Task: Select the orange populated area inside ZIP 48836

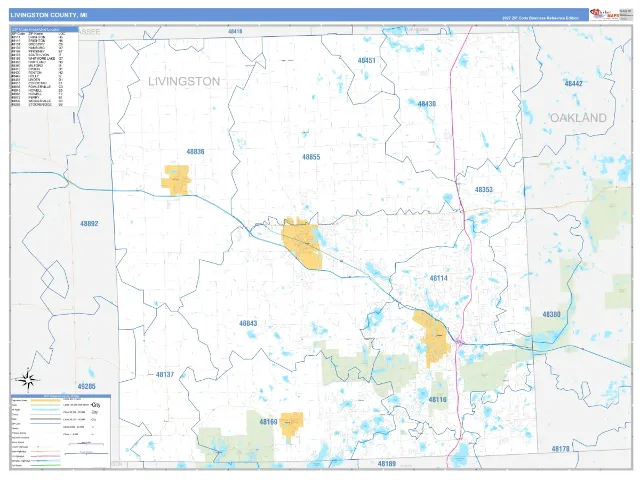Action: pos(176,180)
